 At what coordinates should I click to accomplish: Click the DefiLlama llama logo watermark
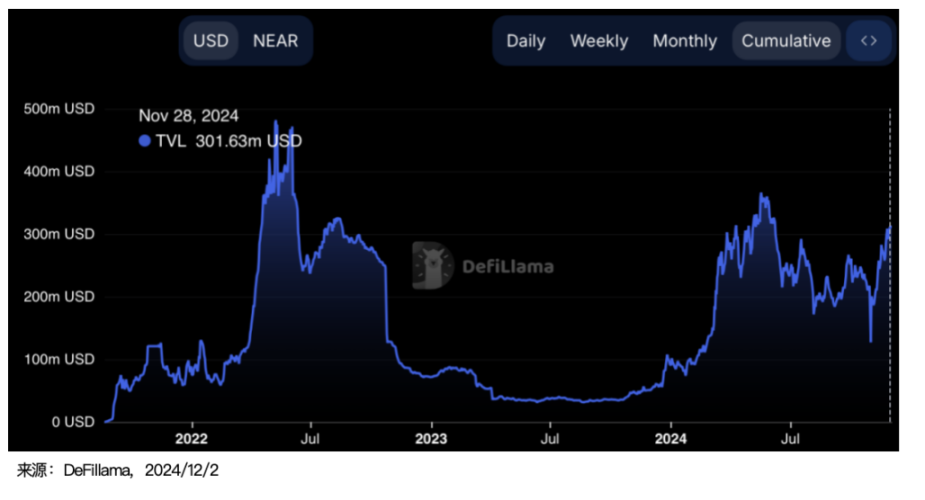click(433, 265)
